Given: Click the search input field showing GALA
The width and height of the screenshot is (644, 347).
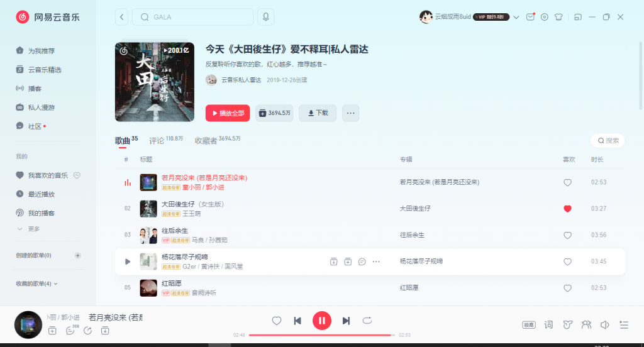Looking at the screenshot, I should [x=192, y=17].
